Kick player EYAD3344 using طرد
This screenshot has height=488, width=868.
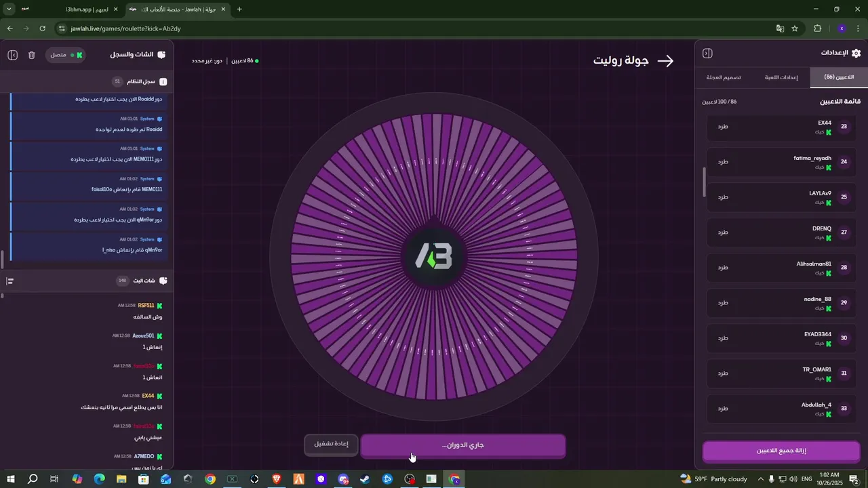[723, 338]
